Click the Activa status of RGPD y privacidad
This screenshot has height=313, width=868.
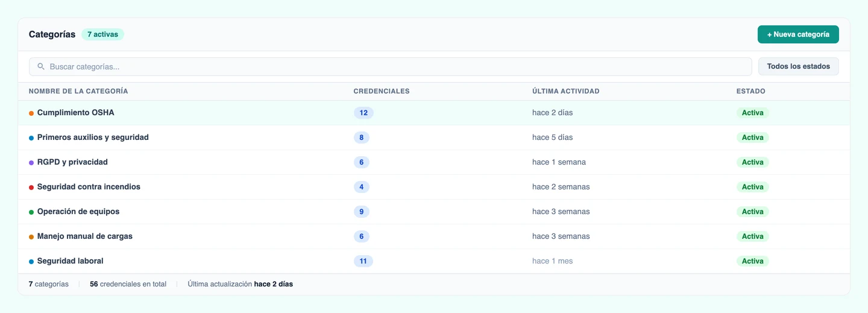point(753,162)
